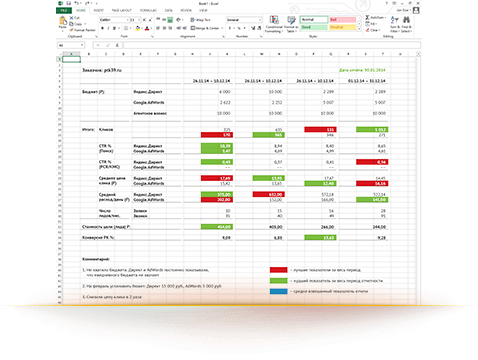Apply the Bad cell style
The height and width of the screenshot is (360, 478).
point(342,20)
